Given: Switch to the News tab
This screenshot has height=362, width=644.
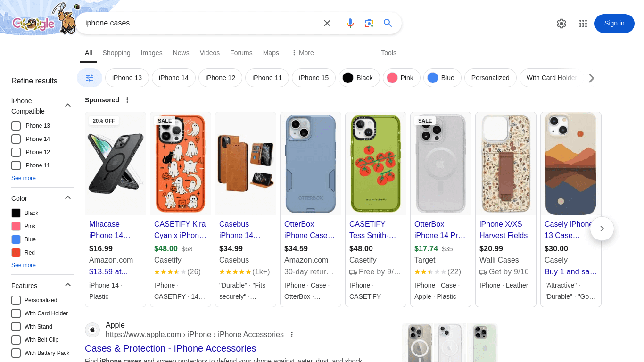Looking at the screenshot, I should pos(181,53).
